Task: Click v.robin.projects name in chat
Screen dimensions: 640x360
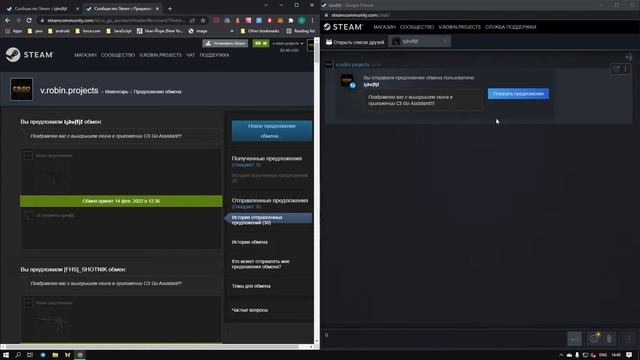Action: point(352,64)
